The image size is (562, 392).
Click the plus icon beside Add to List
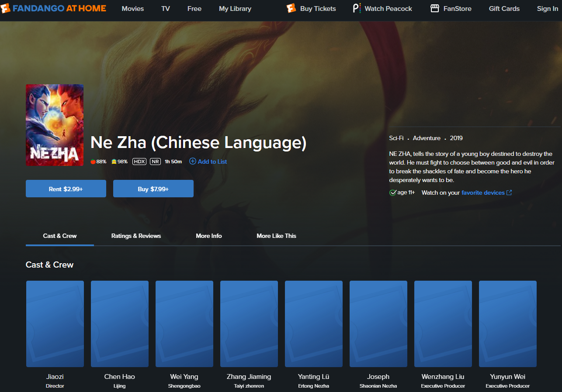click(x=193, y=162)
